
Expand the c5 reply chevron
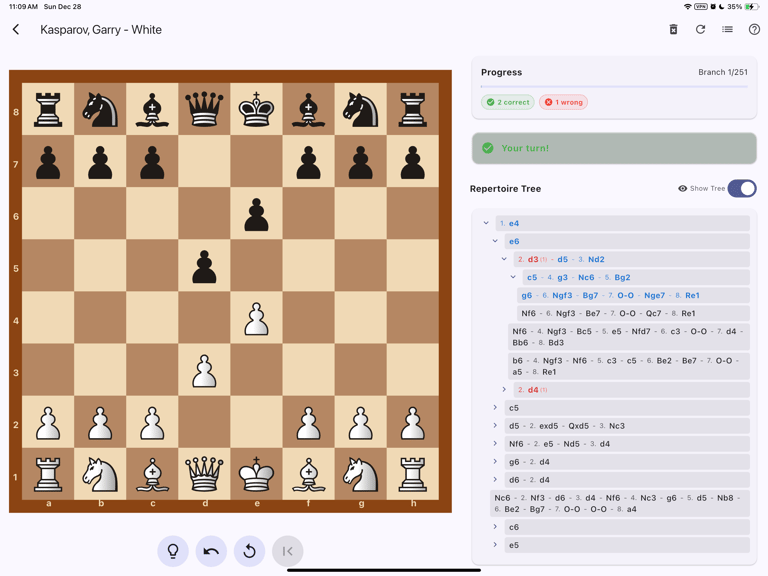[x=495, y=408]
